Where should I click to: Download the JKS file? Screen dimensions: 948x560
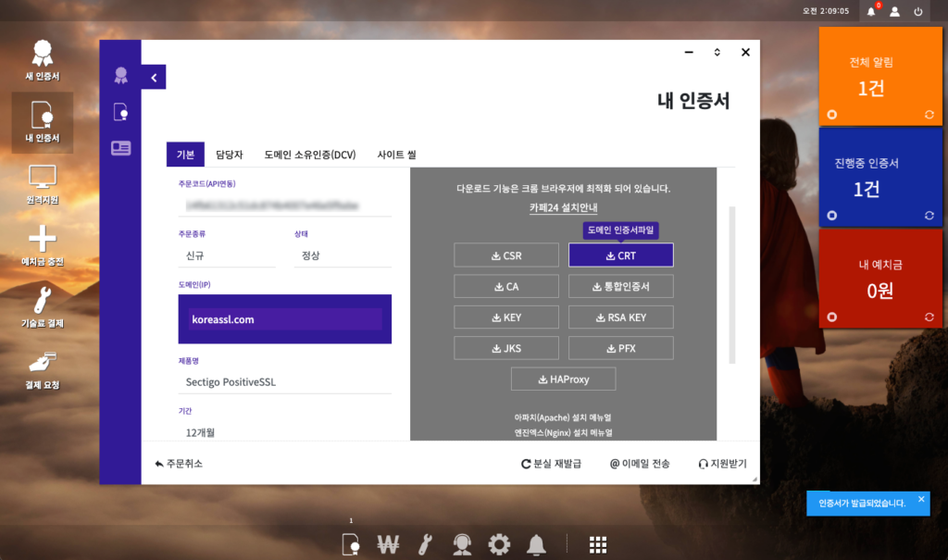click(506, 348)
